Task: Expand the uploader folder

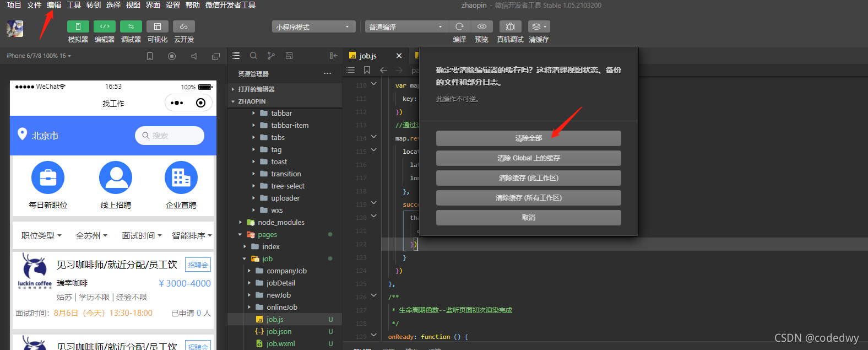Action: (285, 198)
